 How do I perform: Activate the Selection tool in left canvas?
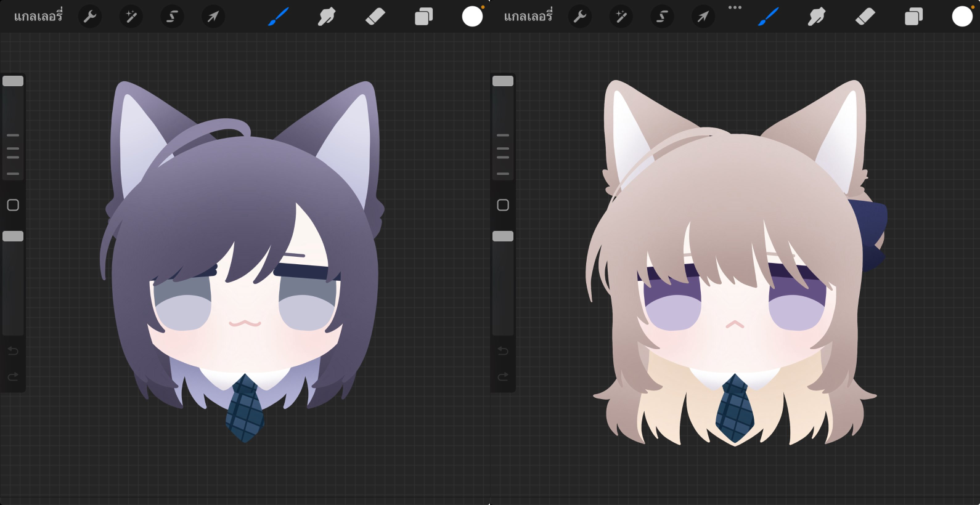[172, 17]
